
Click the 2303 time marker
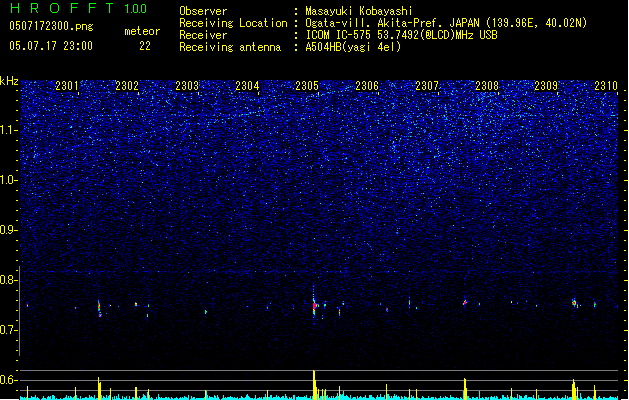pyautogui.click(x=187, y=86)
